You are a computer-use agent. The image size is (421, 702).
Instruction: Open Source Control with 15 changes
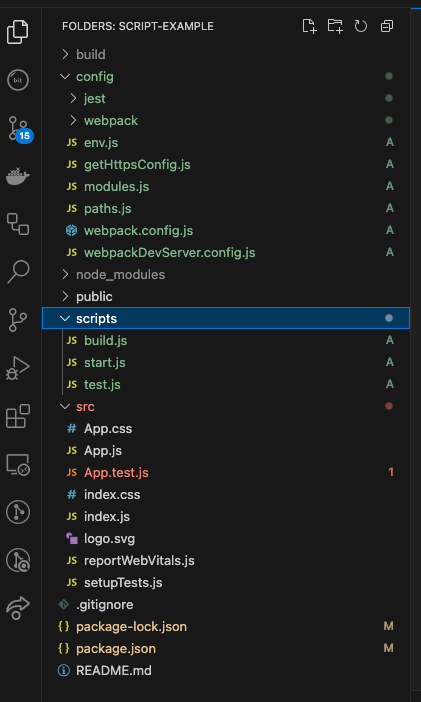coord(20,129)
